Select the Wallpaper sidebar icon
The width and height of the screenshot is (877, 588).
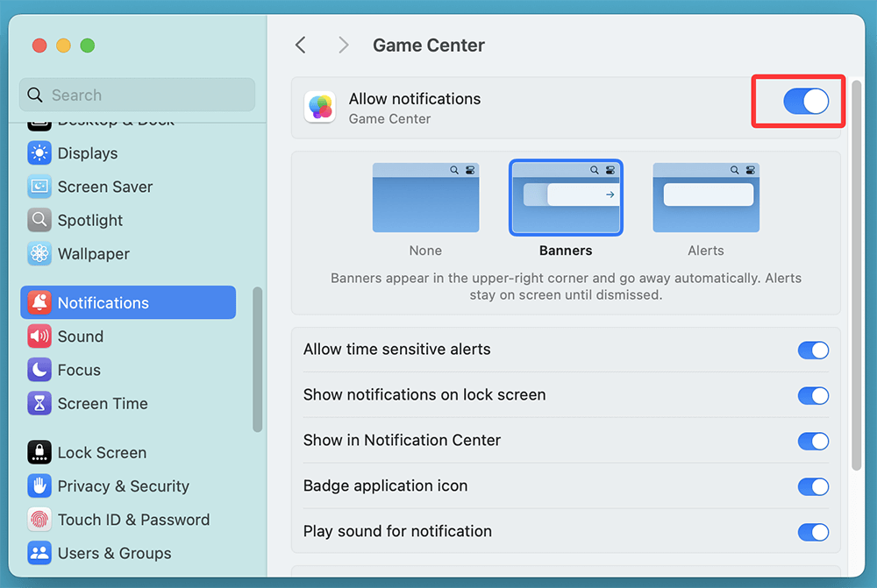click(x=39, y=254)
